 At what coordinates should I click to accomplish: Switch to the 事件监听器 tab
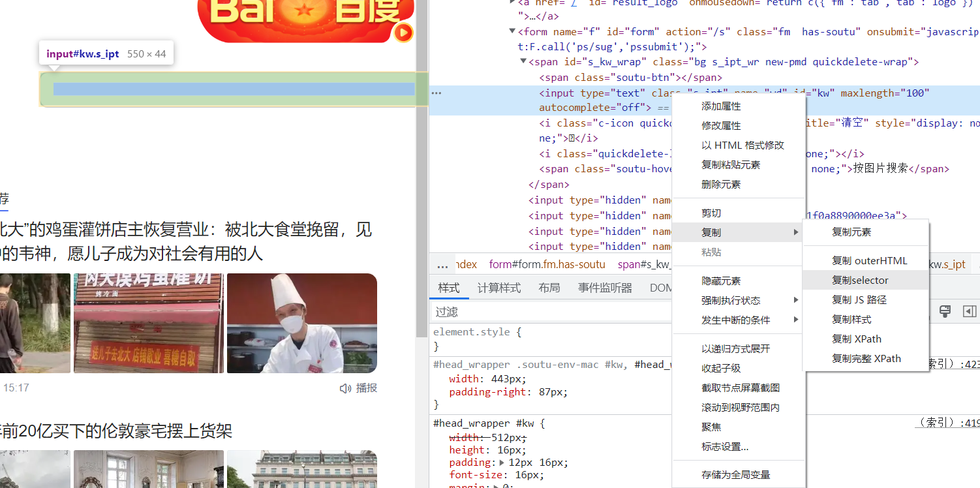[x=604, y=287]
